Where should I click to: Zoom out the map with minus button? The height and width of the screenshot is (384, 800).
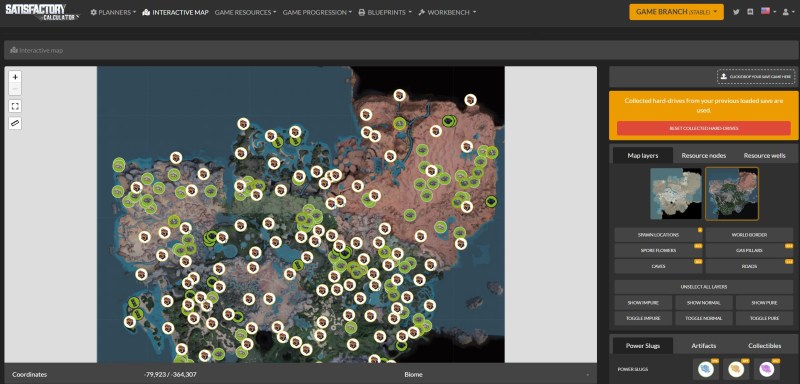(15, 89)
